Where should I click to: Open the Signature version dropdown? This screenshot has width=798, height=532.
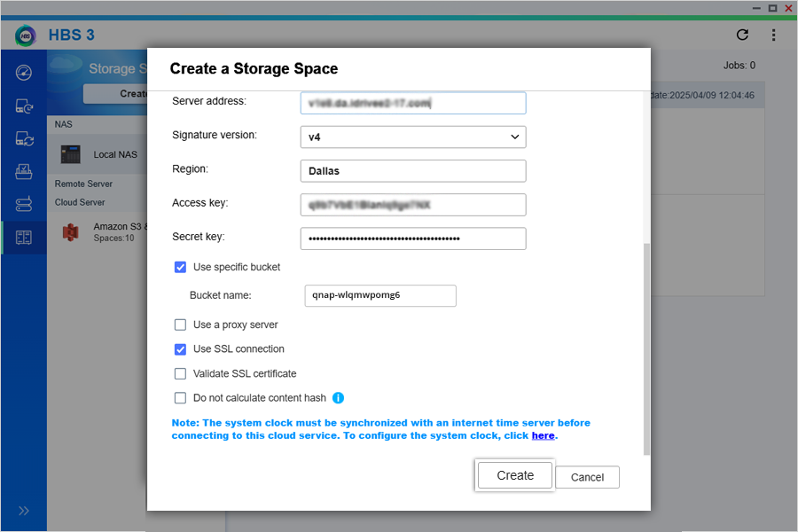tap(413, 137)
